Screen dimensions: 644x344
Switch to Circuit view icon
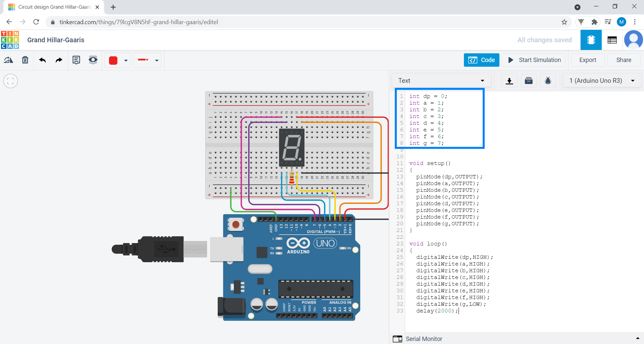pyautogui.click(x=591, y=40)
